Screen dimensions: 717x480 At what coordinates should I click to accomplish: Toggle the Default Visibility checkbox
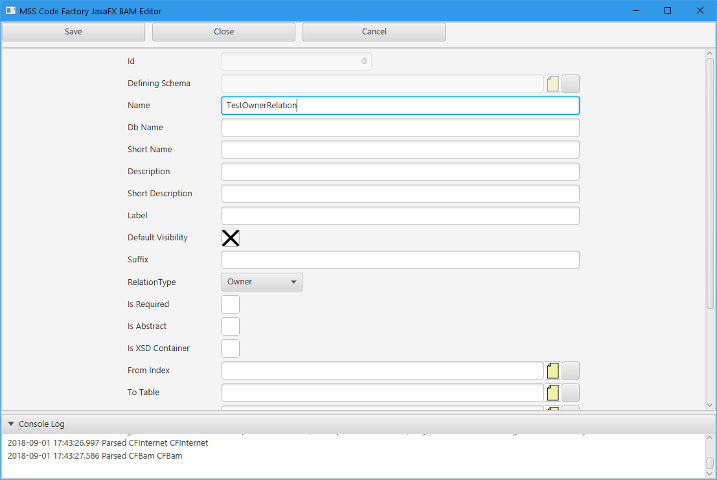tap(230, 238)
